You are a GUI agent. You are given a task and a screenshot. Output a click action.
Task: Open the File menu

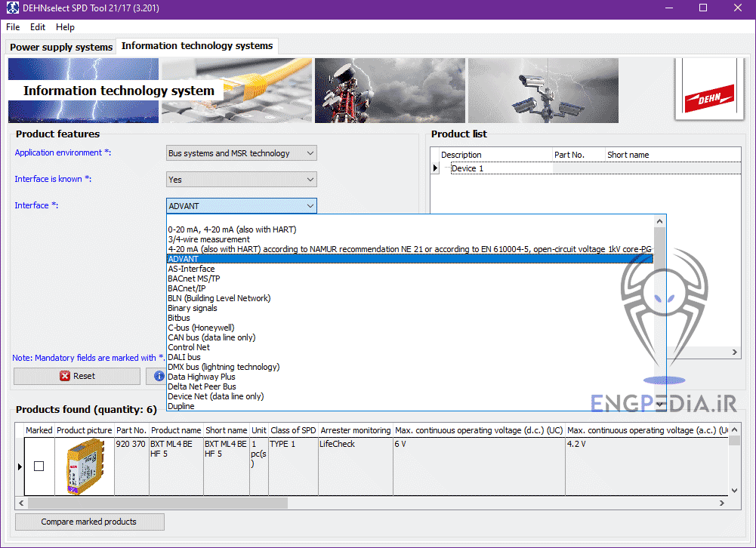click(x=13, y=27)
